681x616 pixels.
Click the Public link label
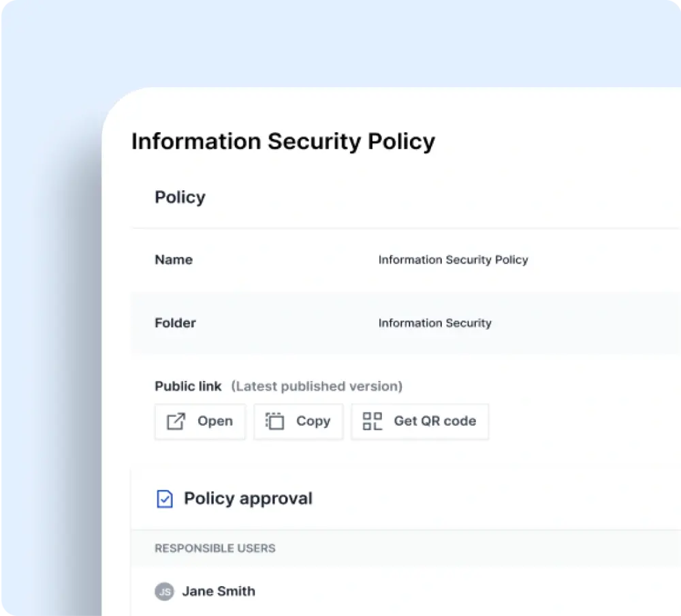tap(188, 386)
